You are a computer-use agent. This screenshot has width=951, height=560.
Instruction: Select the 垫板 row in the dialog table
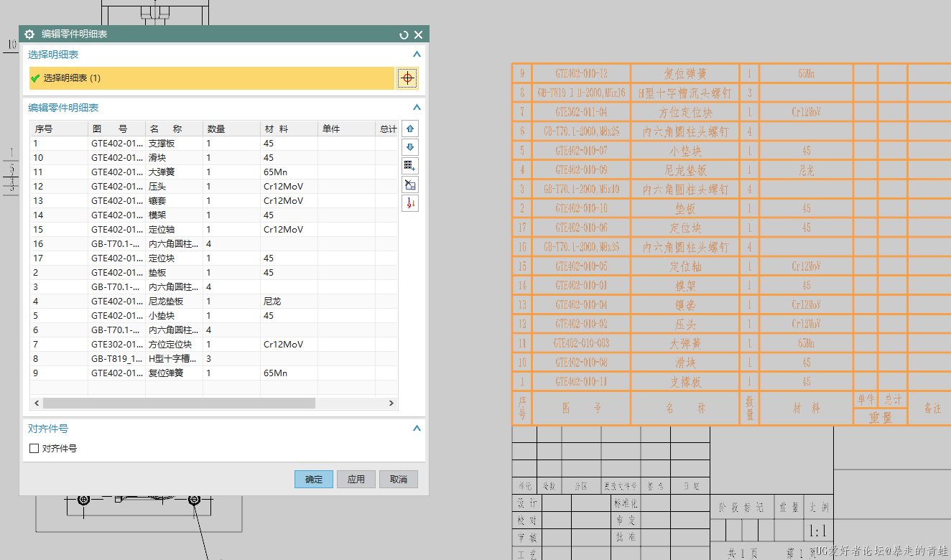point(214,273)
